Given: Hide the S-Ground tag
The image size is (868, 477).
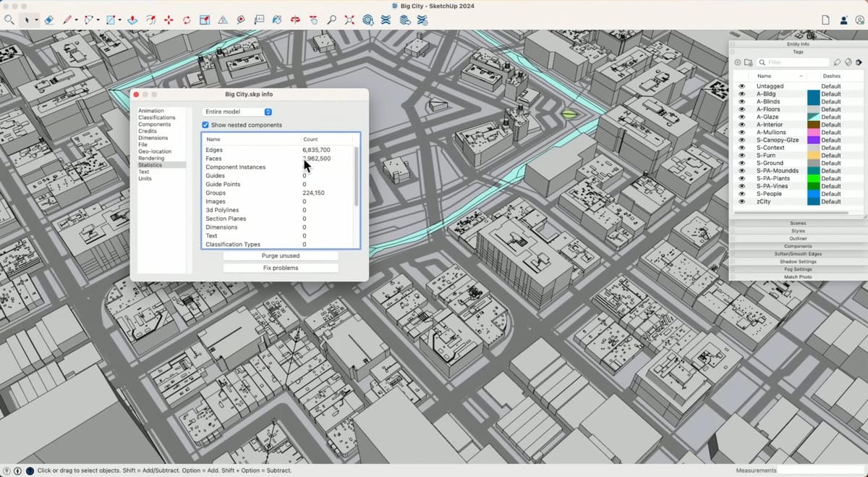Looking at the screenshot, I should click(x=741, y=164).
